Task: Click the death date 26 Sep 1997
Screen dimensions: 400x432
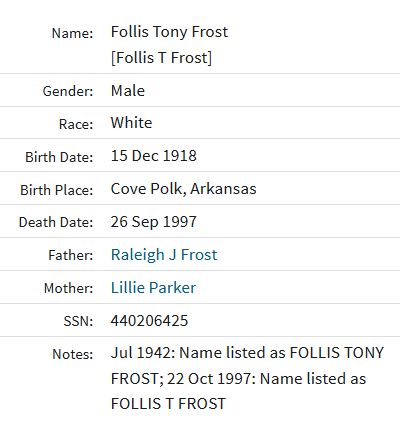Action: tap(154, 222)
